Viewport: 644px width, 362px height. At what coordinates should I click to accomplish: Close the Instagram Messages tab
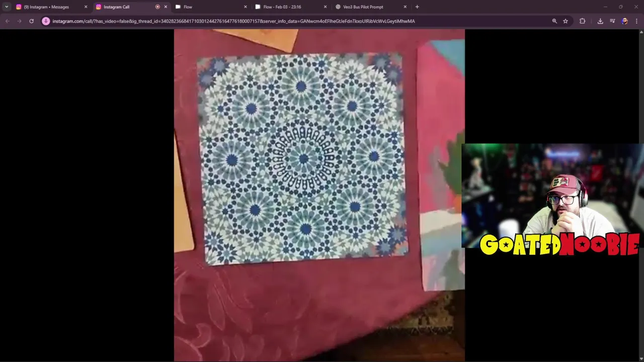coord(86,7)
